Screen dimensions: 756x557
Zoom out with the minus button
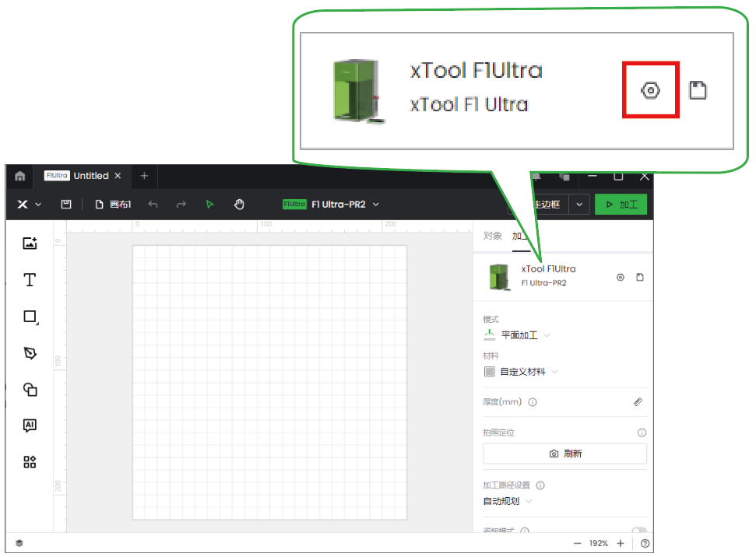[577, 543]
